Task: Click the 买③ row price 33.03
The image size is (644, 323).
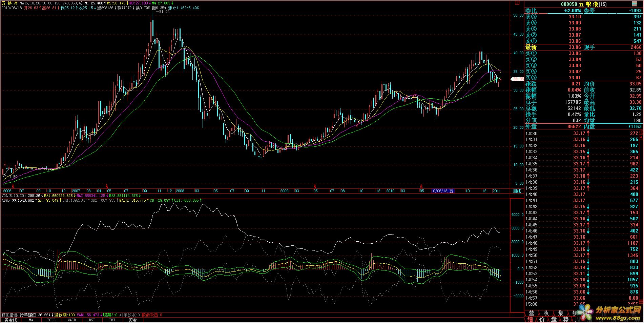Action: [x=575, y=65]
